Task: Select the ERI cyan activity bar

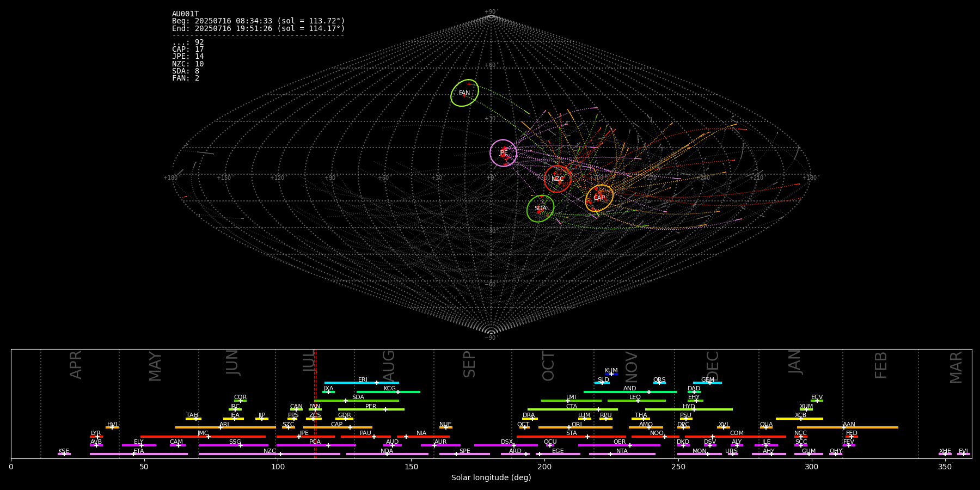Action: (362, 383)
